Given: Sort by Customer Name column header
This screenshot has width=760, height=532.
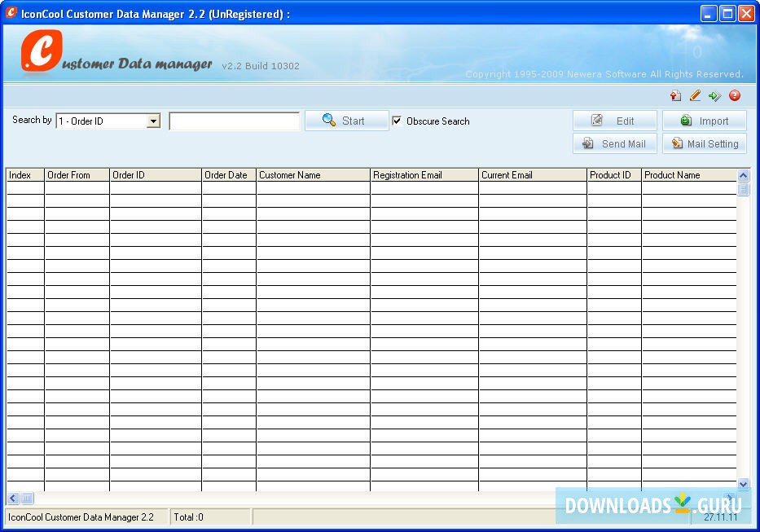Looking at the screenshot, I should 313,175.
